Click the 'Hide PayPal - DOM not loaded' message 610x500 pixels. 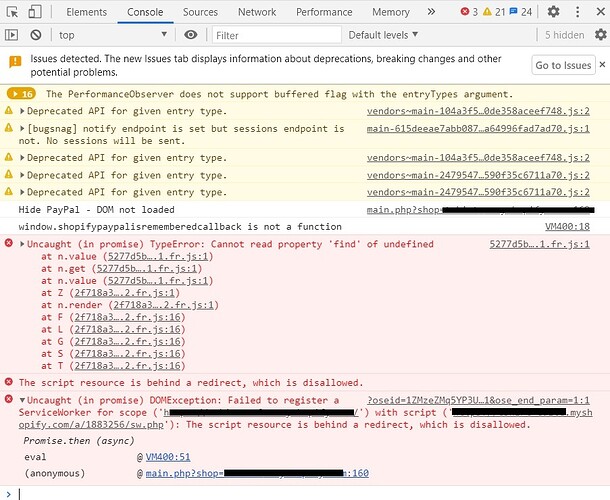(x=96, y=210)
